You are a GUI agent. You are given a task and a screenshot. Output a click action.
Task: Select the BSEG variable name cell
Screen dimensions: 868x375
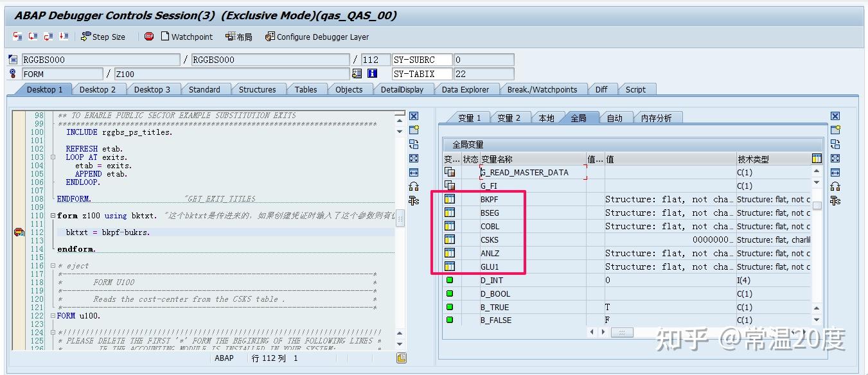point(532,213)
